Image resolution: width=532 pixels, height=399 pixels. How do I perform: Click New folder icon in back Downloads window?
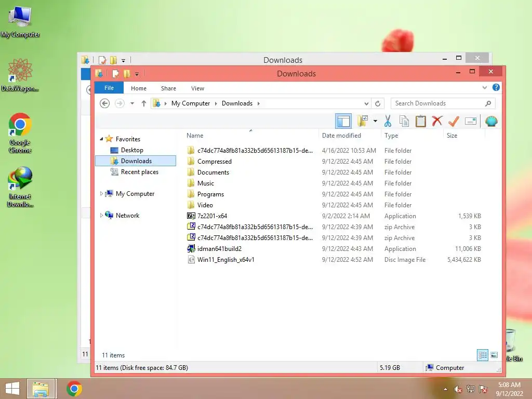click(x=113, y=60)
